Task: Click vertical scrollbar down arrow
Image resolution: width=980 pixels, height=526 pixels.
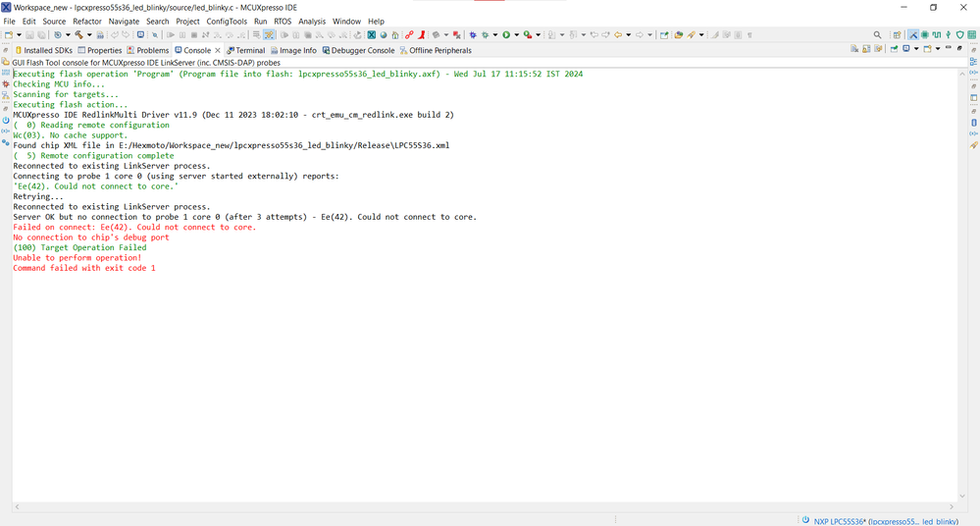Action: coord(962,496)
